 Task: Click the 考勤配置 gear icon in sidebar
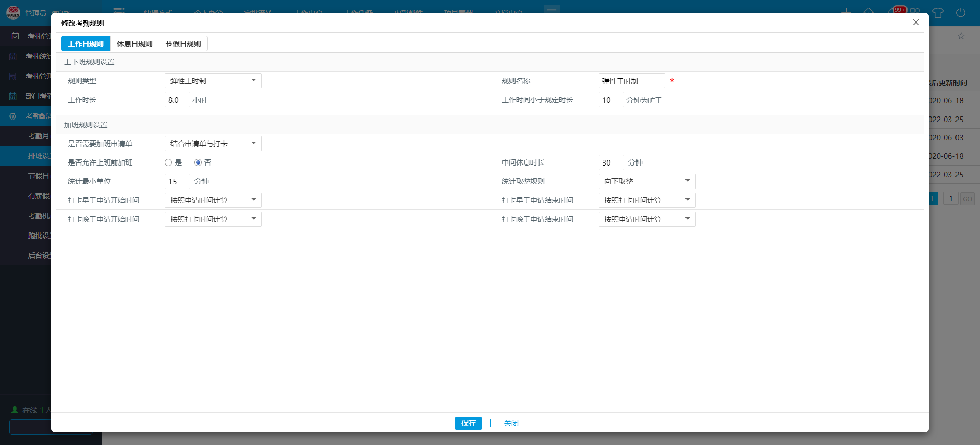pyautogui.click(x=13, y=116)
